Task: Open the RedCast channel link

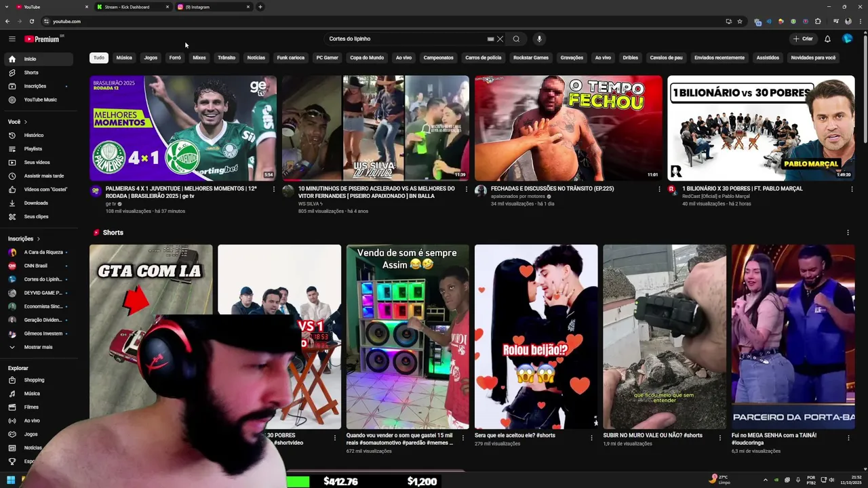Action: coord(716,197)
